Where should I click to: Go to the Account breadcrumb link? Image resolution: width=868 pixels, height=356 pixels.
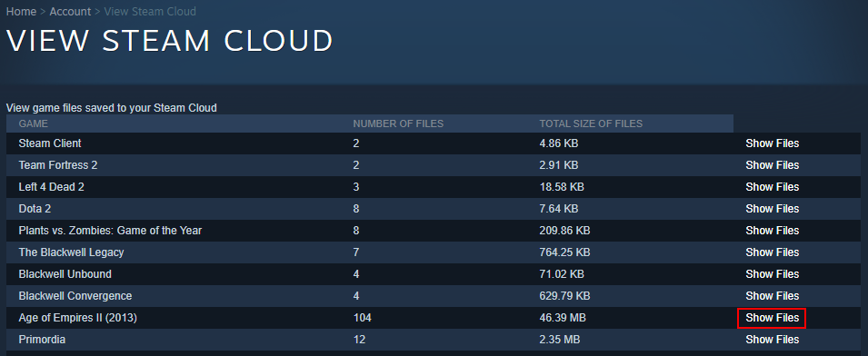point(70,11)
